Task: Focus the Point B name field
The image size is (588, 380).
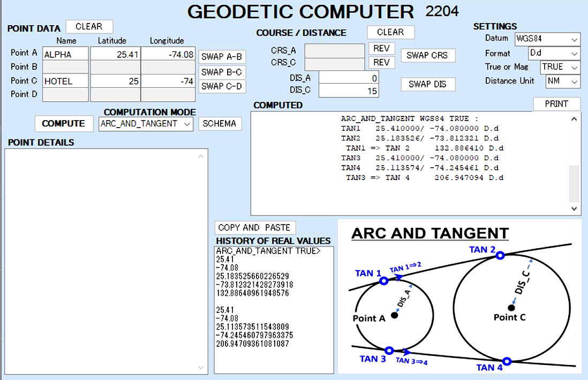Action: pos(66,67)
